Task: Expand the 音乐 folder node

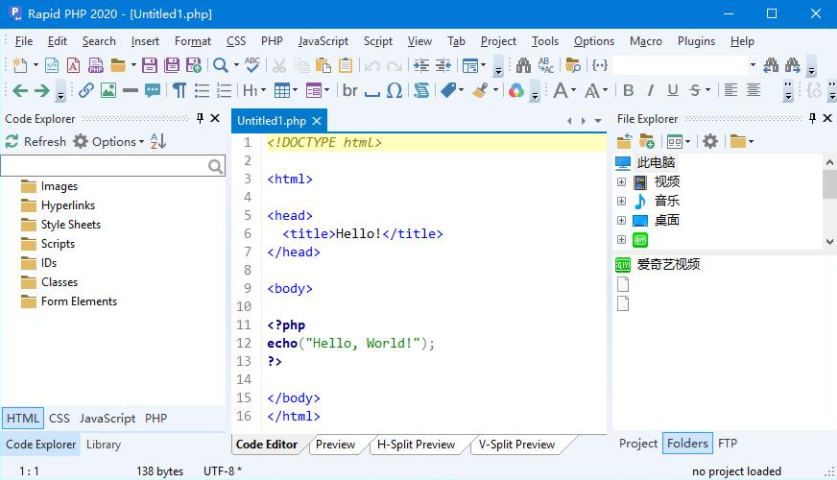Action: 621,201
